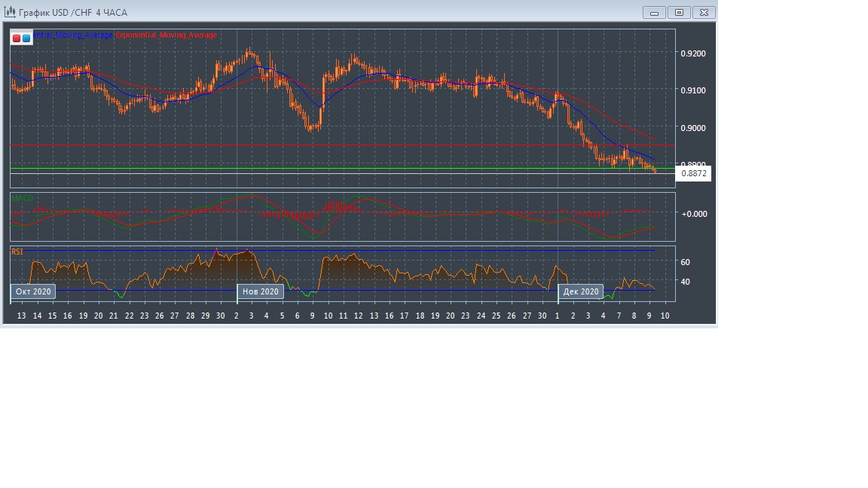Image resolution: width=868 pixels, height=488 pixels.
Task: Jump to the Окт 2020 month marker
Action: coord(34,291)
